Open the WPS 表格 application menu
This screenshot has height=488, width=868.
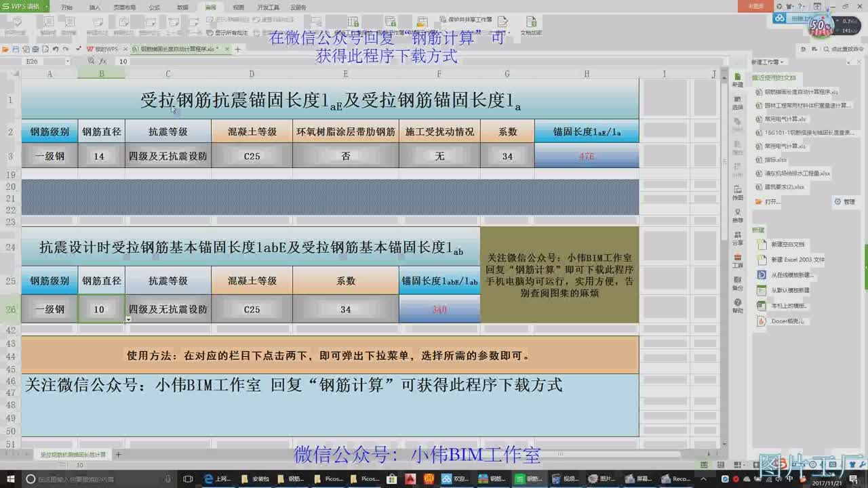tap(24, 6)
